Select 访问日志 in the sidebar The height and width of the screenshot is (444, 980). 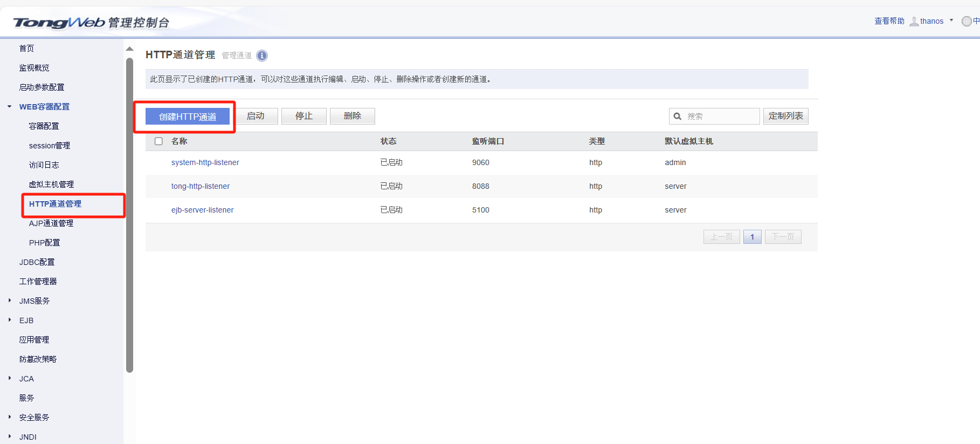click(44, 165)
